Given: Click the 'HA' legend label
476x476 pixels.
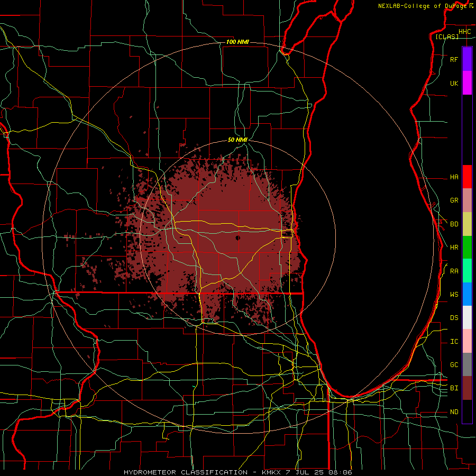Looking at the screenshot, I should (454, 177).
